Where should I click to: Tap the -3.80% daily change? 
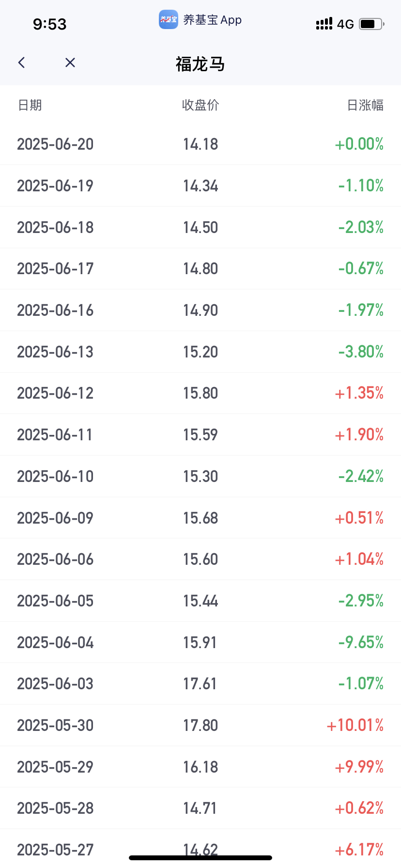[x=361, y=352]
